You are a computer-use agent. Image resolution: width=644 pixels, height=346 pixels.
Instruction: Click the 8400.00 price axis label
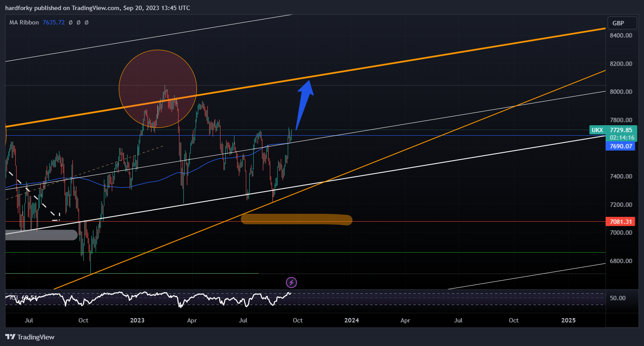[x=621, y=35]
